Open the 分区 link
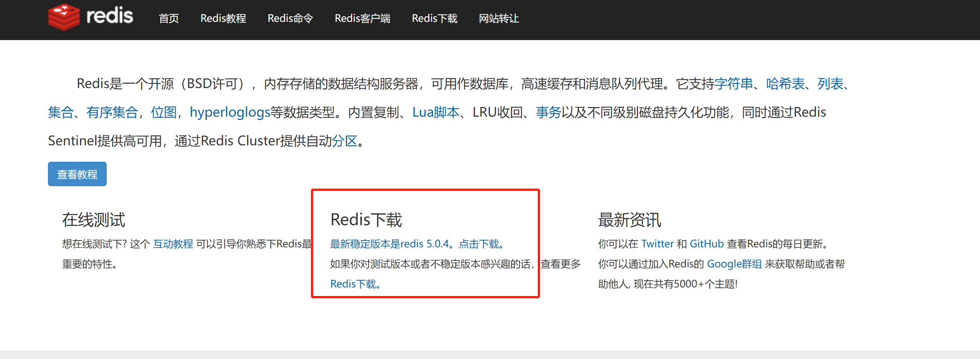The height and width of the screenshot is (359, 980). point(345,141)
